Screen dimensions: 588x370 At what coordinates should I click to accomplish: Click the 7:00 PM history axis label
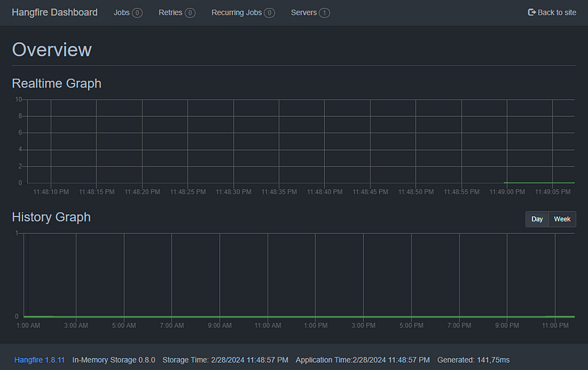click(459, 325)
